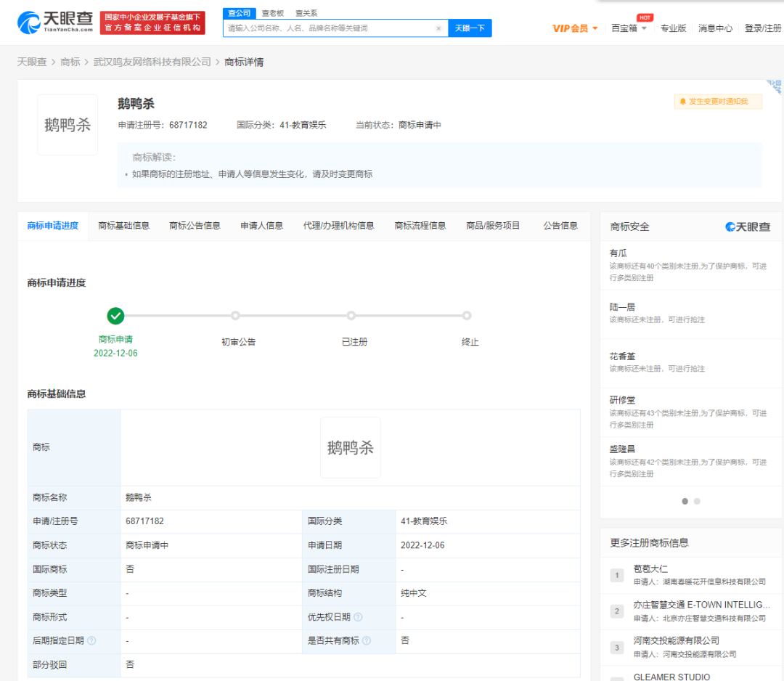Switch to 代理/办理机构信息 tab
This screenshot has height=681, width=784.
(338, 226)
